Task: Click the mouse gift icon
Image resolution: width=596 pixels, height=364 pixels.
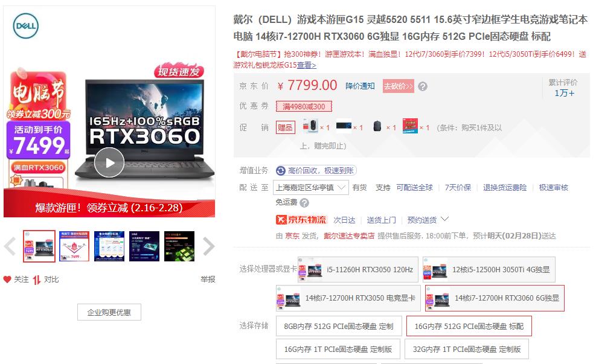Action: [x=311, y=126]
